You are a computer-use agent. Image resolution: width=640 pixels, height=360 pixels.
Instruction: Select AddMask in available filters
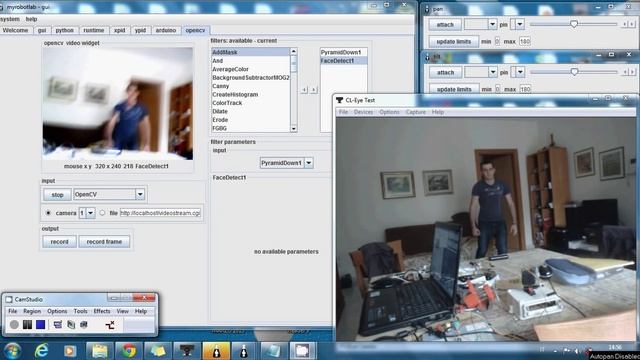(x=251, y=52)
